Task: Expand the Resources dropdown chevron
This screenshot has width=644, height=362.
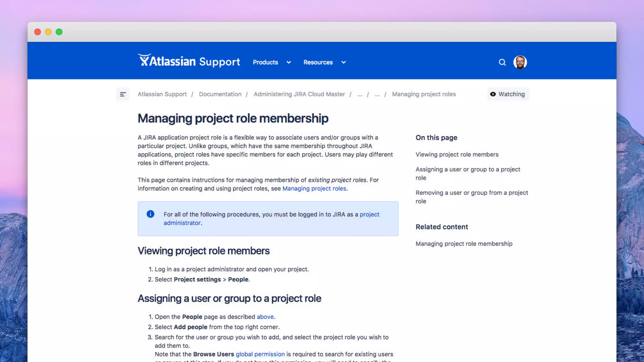Action: [343, 62]
